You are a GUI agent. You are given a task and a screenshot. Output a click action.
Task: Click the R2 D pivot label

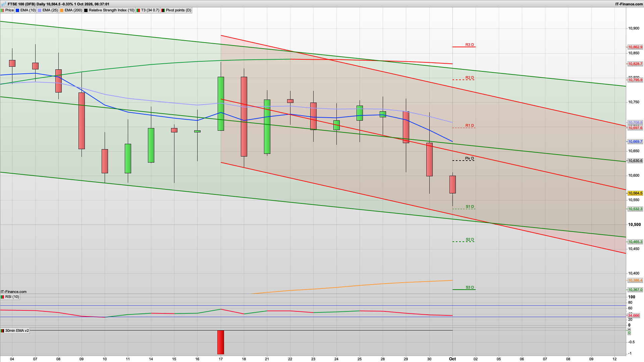click(470, 77)
